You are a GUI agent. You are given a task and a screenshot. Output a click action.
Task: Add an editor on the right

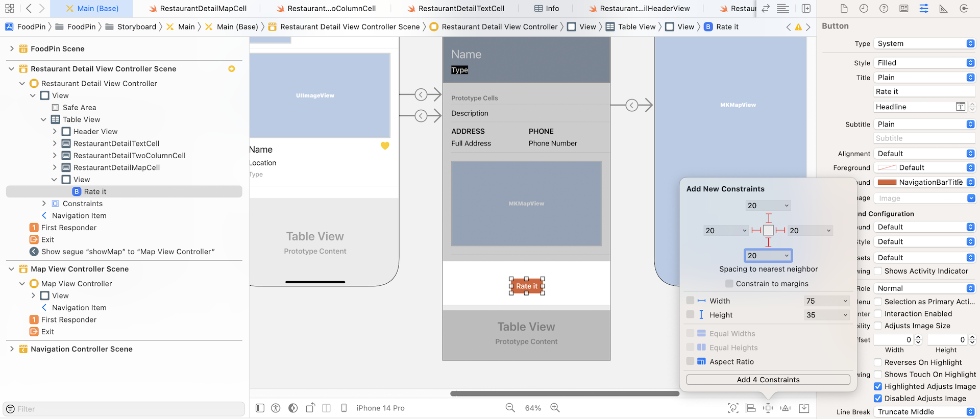click(806, 9)
